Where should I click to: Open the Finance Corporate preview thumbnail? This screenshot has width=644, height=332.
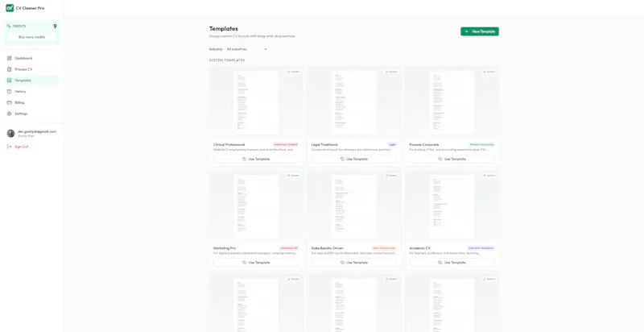click(452, 102)
